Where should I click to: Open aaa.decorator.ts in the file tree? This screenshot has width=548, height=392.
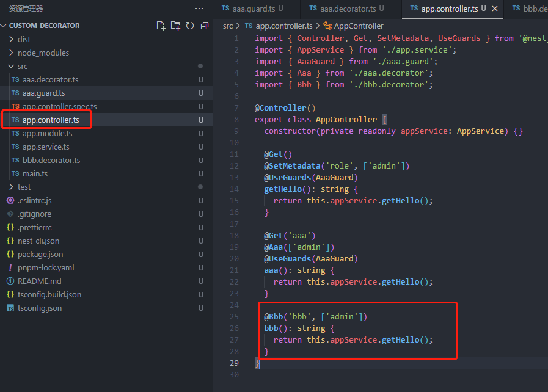106,79
